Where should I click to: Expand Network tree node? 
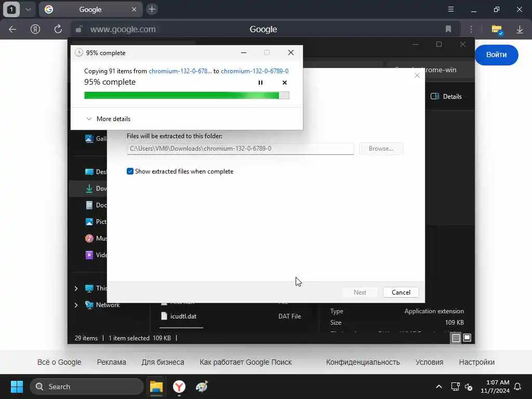tap(76, 304)
